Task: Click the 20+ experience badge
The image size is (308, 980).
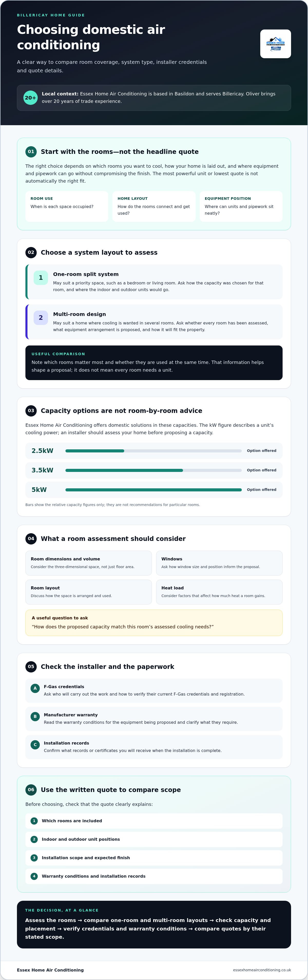Action: click(x=31, y=98)
